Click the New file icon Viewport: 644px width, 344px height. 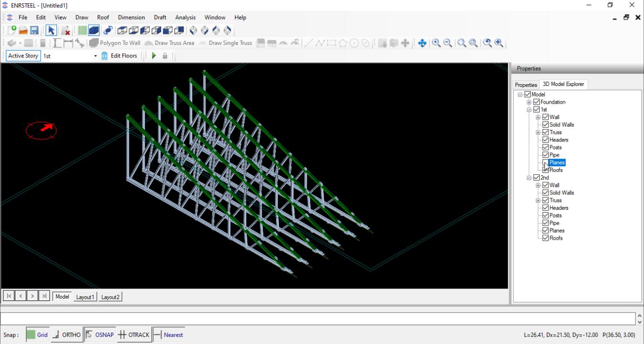[x=12, y=30]
